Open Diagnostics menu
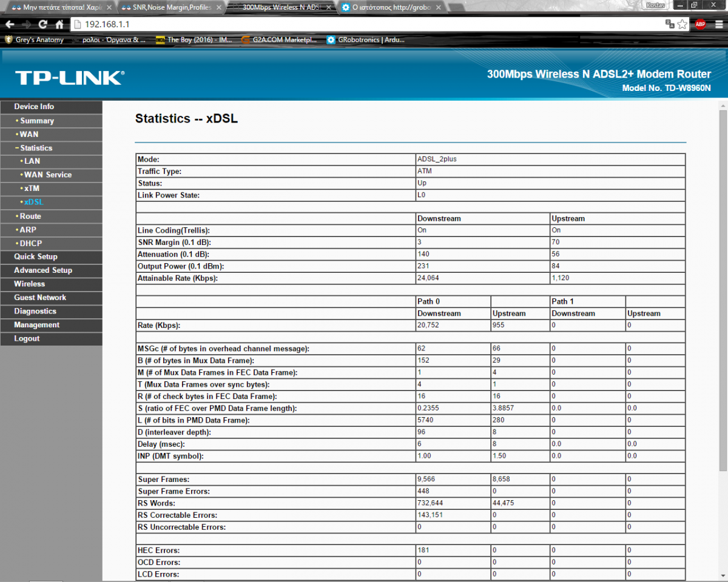This screenshot has height=582, width=728. [x=51, y=311]
